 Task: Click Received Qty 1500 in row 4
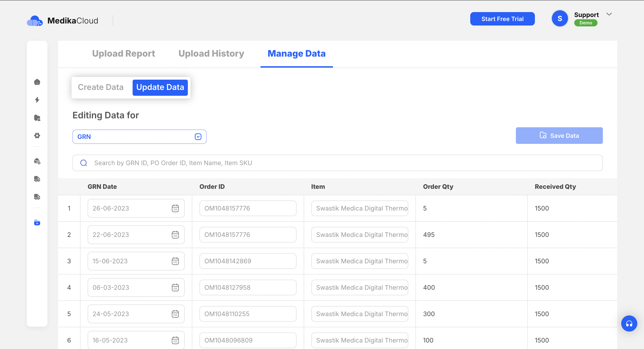click(542, 287)
